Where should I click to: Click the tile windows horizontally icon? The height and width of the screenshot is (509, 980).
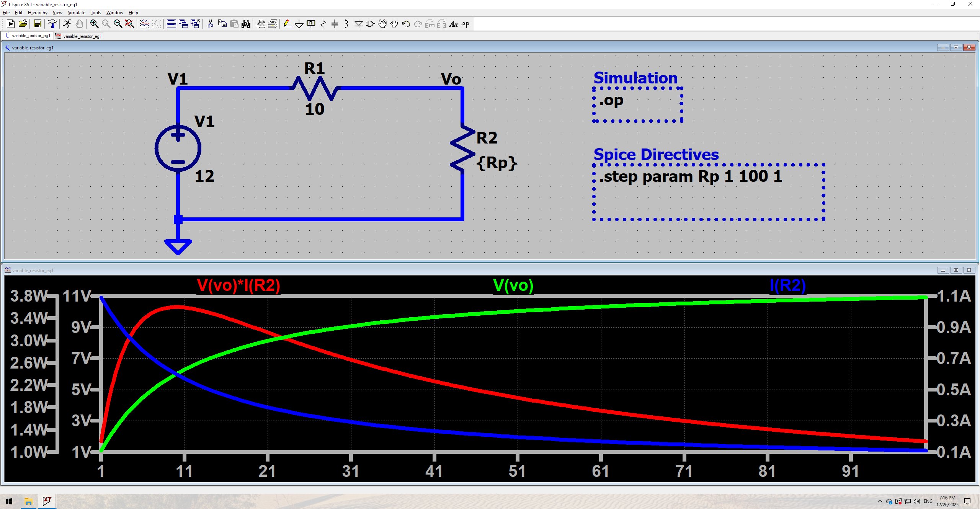pyautogui.click(x=171, y=24)
